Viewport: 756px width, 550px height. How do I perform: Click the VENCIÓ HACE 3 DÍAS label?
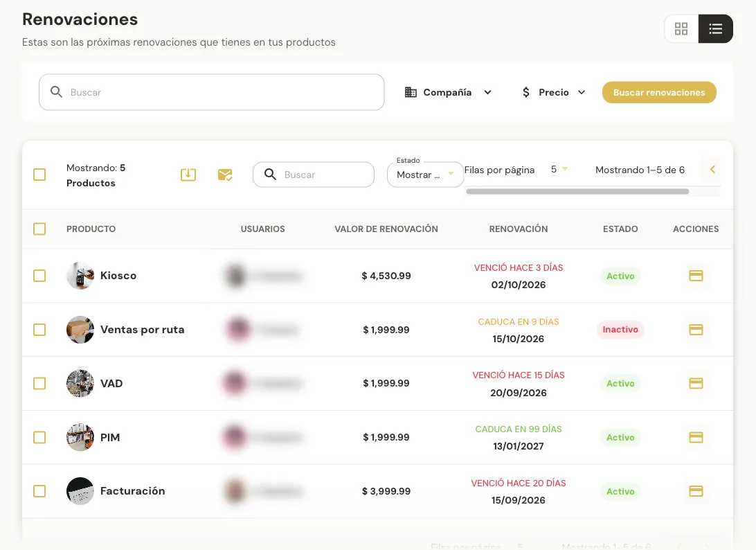[519, 268]
